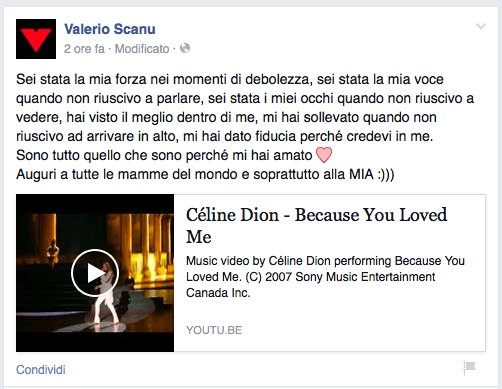Expand the post options chevron
502x389 pixels.
click(x=481, y=26)
